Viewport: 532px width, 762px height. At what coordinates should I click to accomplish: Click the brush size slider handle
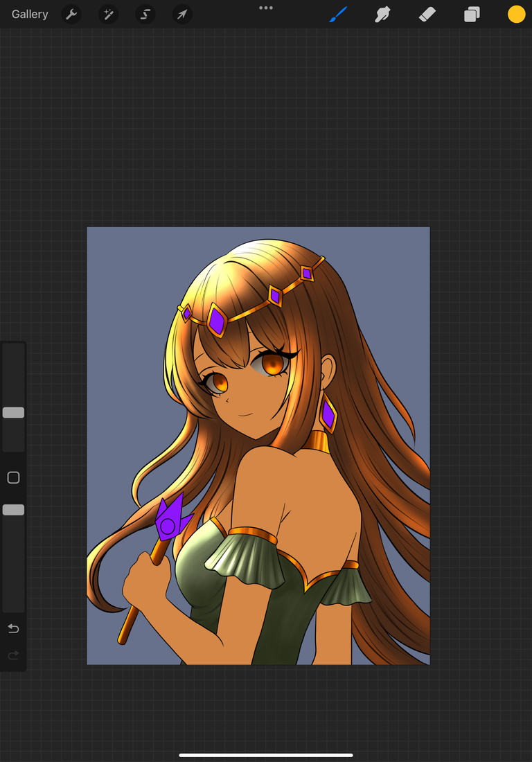click(x=14, y=413)
